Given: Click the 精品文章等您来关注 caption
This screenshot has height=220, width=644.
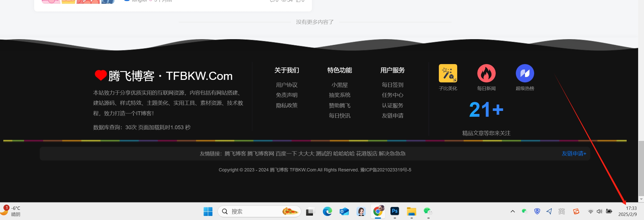Looking at the screenshot, I should [x=486, y=133].
